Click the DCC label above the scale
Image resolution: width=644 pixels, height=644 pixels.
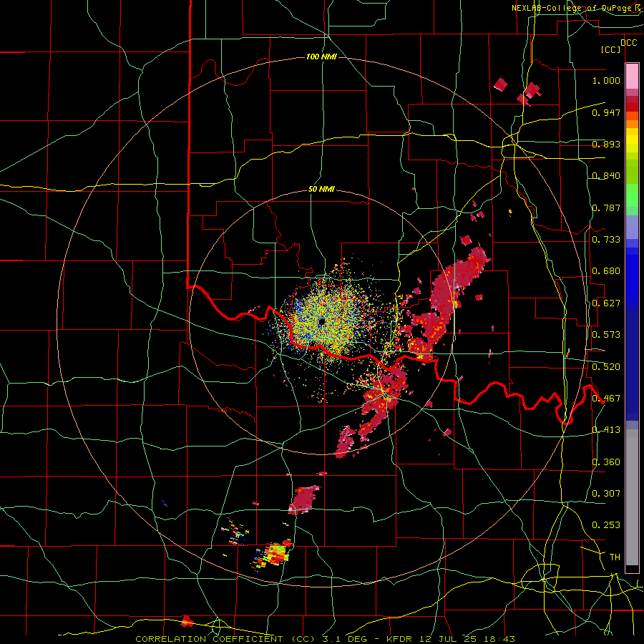628,43
